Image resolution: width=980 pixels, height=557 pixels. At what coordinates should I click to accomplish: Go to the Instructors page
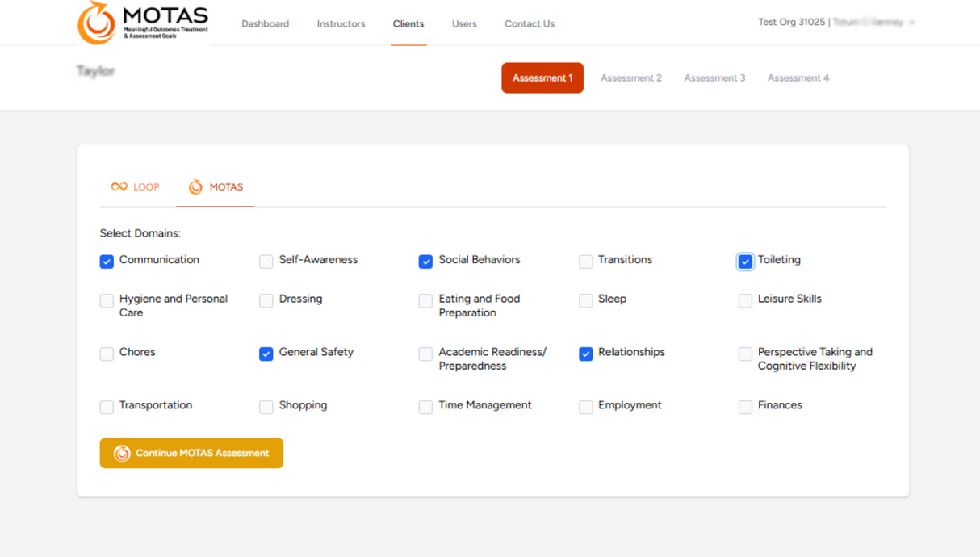(341, 23)
